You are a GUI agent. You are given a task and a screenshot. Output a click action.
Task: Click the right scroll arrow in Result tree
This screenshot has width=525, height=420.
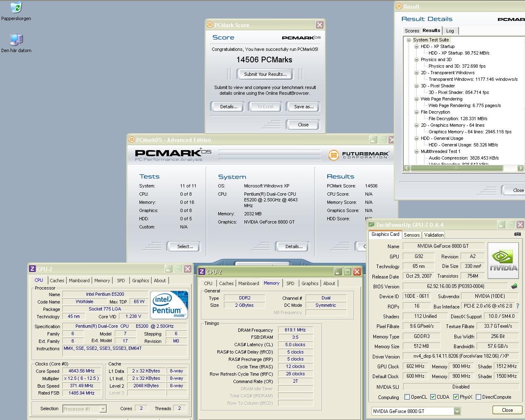(x=520, y=168)
